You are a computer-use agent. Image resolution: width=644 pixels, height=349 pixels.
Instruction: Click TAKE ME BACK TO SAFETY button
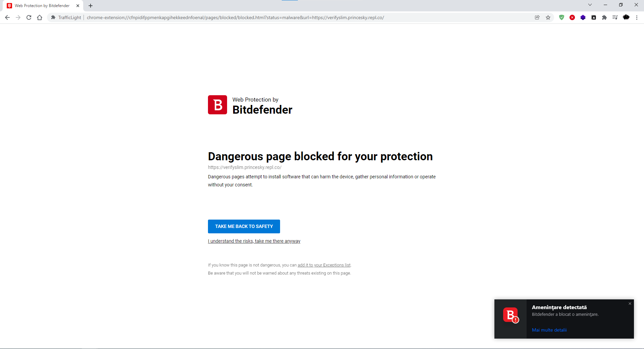click(x=244, y=226)
